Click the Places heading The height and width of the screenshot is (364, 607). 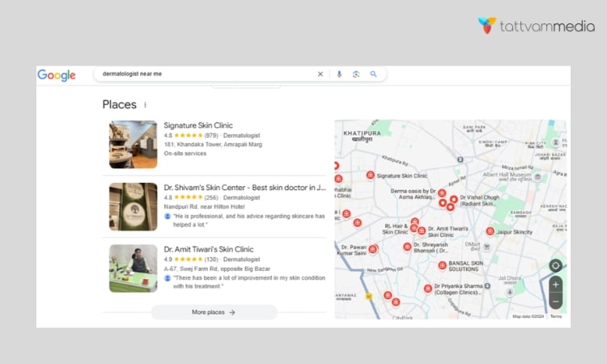119,104
